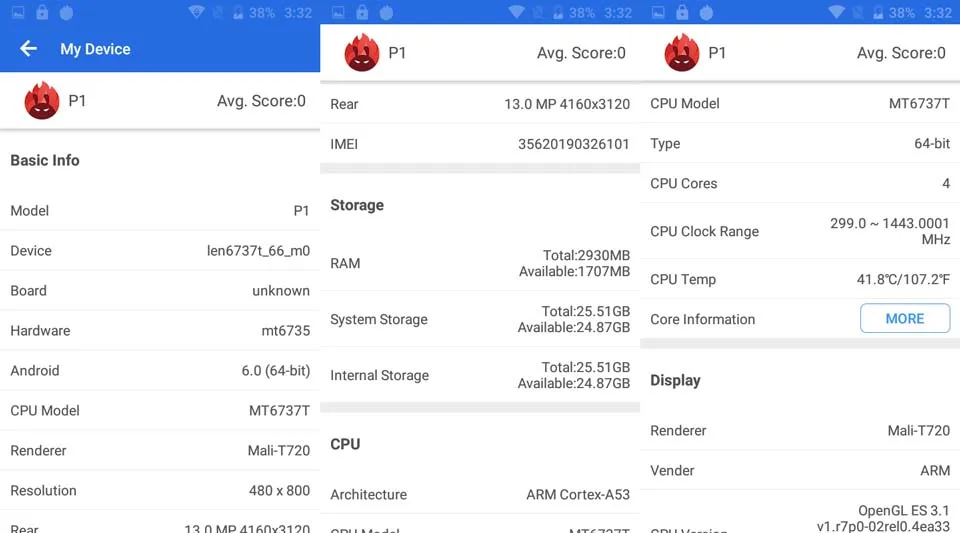
Task: Select the CPU Cores row
Action: point(800,183)
